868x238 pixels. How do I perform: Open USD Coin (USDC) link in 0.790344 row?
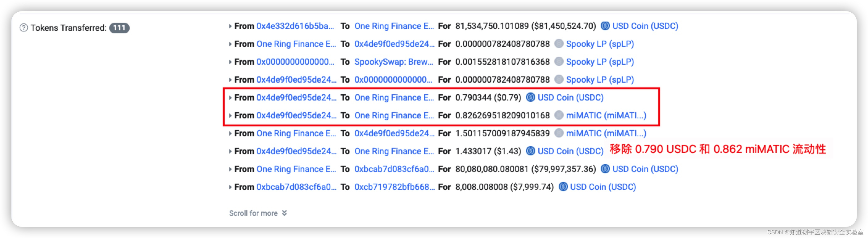[570, 97]
